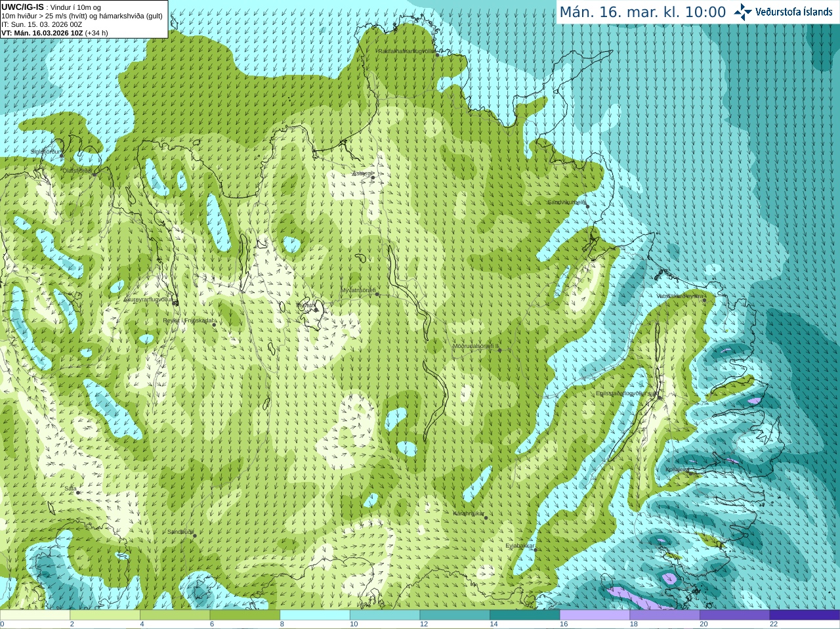Click the Sáta station label

point(70,488)
